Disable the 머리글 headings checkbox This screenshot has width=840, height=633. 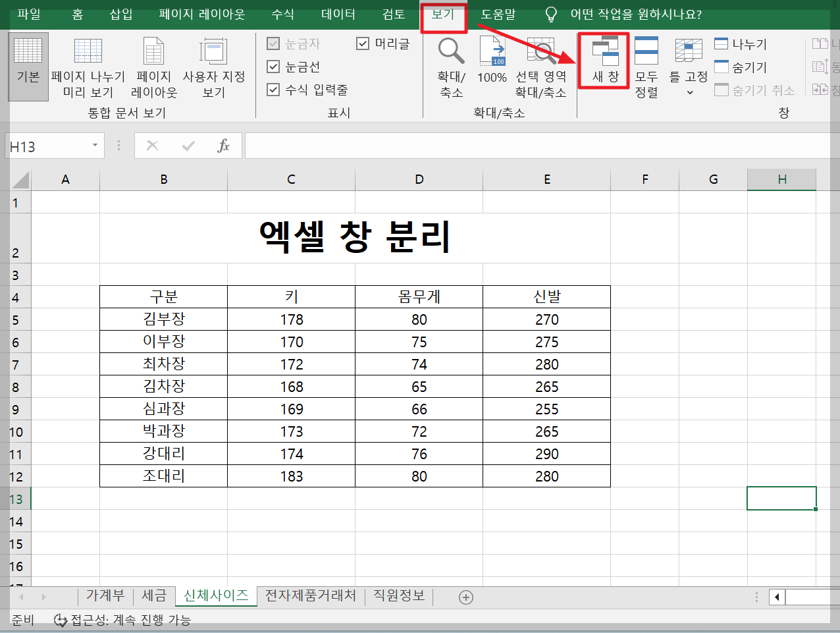pos(363,43)
